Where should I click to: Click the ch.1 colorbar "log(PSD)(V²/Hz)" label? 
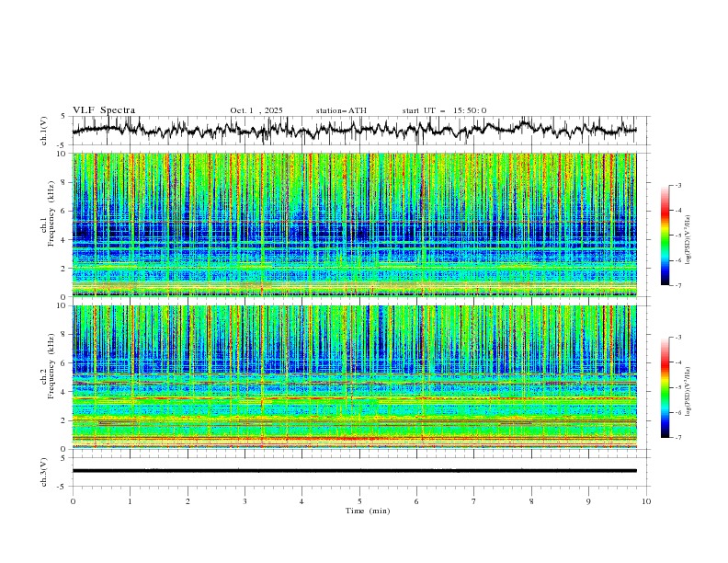pyautogui.click(x=688, y=240)
